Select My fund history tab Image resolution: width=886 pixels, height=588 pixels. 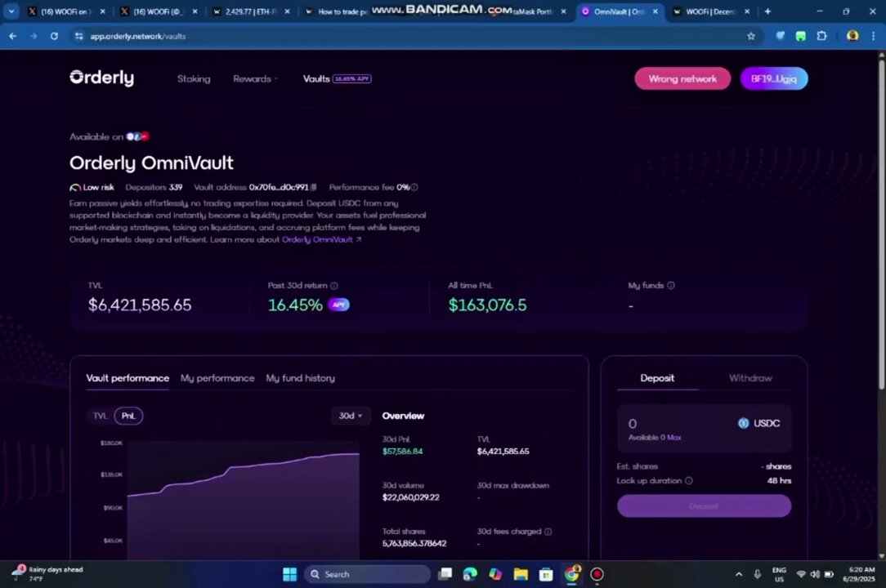(300, 378)
